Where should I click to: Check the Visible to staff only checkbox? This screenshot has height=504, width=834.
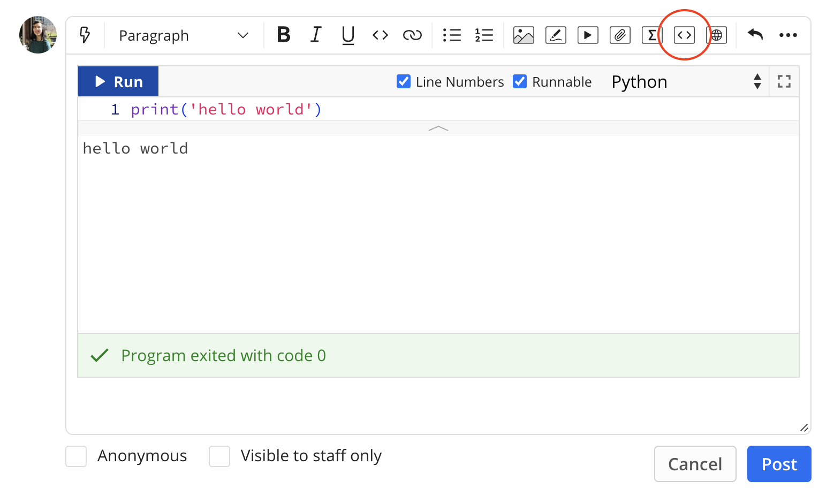click(x=219, y=456)
